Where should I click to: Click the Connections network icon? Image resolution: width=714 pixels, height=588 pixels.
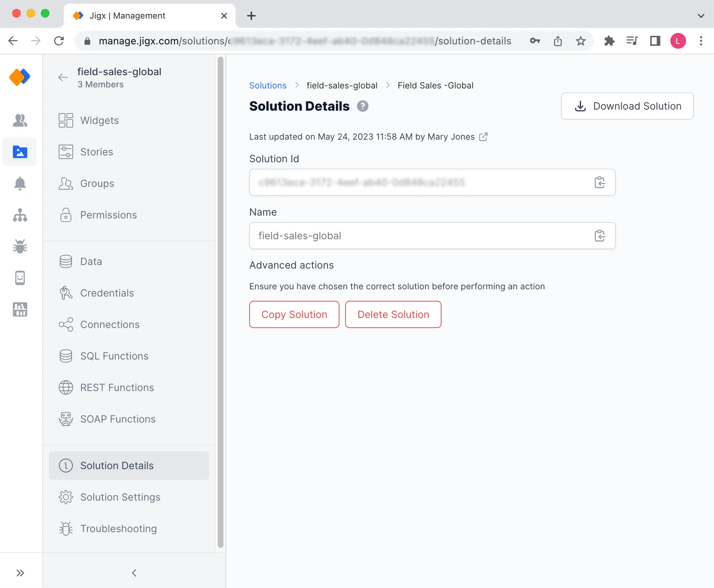pos(65,324)
